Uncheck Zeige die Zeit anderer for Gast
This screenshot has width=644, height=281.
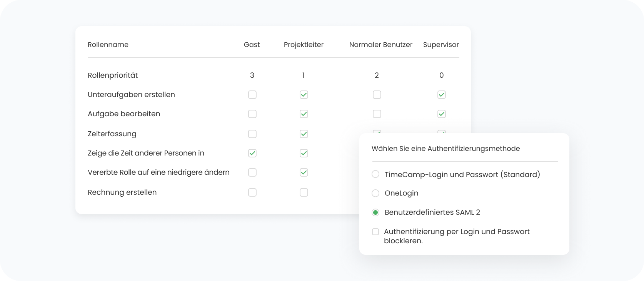[x=252, y=153]
